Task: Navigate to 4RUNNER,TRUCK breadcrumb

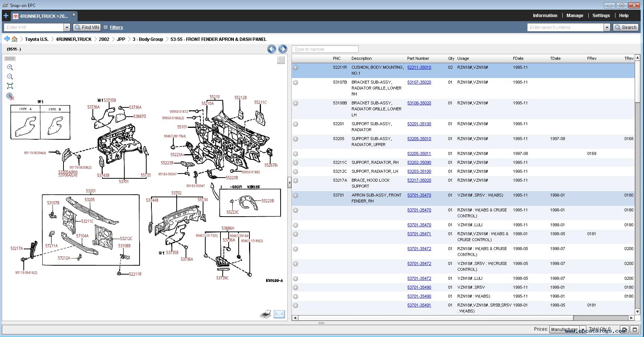Action: 73,39
